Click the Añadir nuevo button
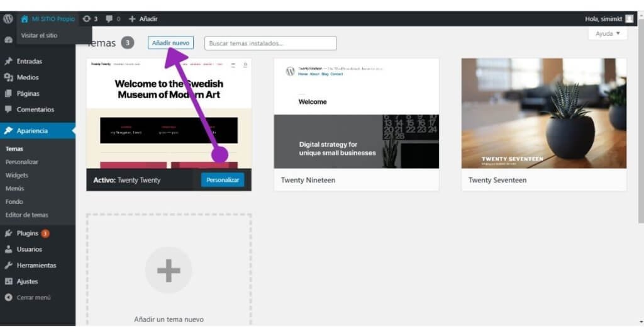The height and width of the screenshot is (336, 644). (170, 43)
